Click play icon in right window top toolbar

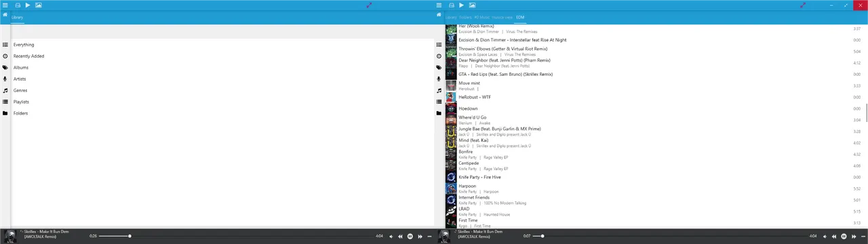[462, 5]
